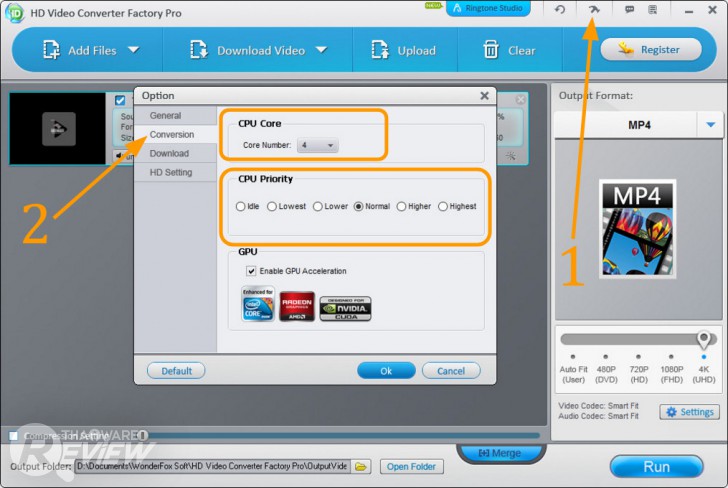Viewport: 728px width, 488px height.
Task: Click the Output Folder path field
Action: click(x=213, y=466)
